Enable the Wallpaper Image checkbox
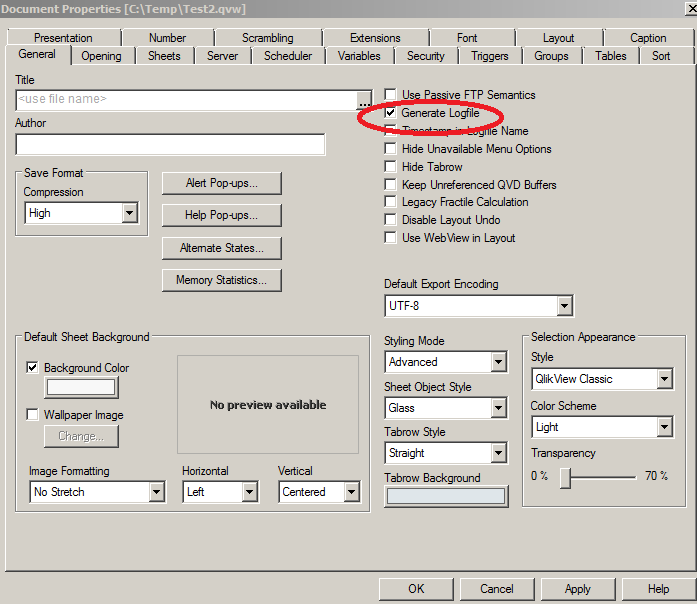The height and width of the screenshot is (604, 697). tap(32, 415)
